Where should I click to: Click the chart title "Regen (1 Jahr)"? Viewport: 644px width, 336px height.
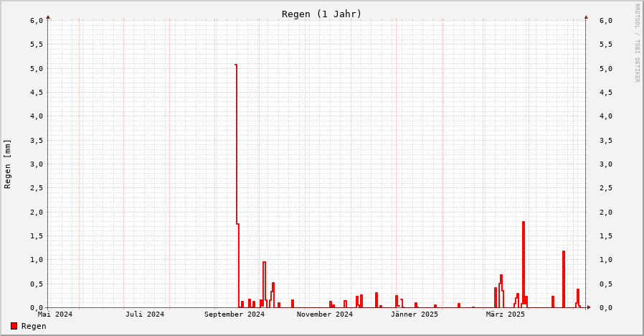[321, 14]
